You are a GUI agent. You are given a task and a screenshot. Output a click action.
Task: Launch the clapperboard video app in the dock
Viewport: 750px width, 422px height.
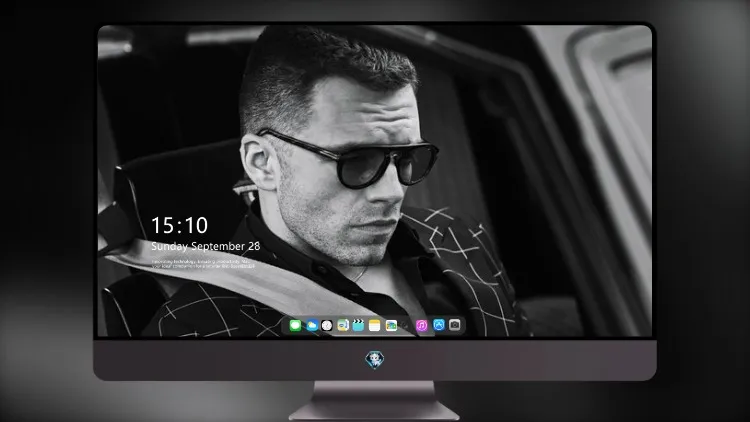pos(358,325)
